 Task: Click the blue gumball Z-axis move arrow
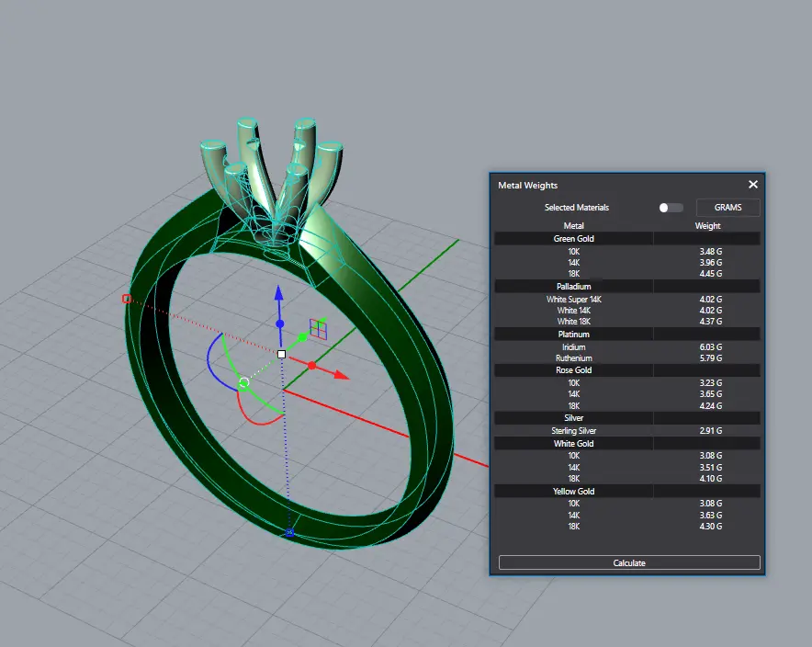pyautogui.click(x=281, y=294)
